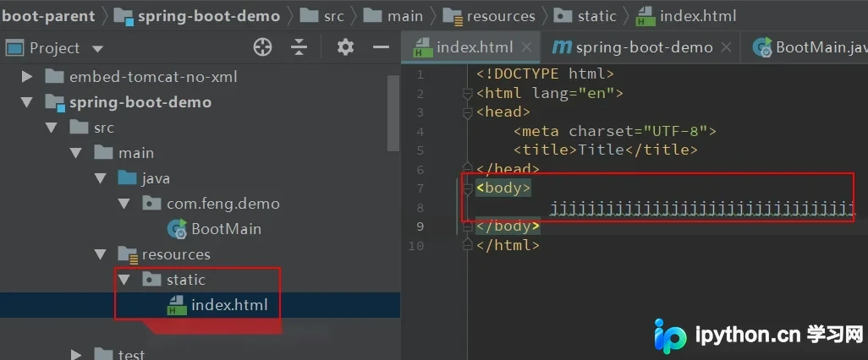Screen dimensions: 868x360
Task: Click the Project panel window icon
Action: pyautogui.click(x=15, y=48)
